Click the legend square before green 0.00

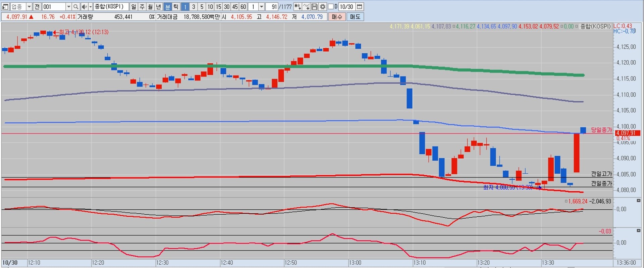561,26
